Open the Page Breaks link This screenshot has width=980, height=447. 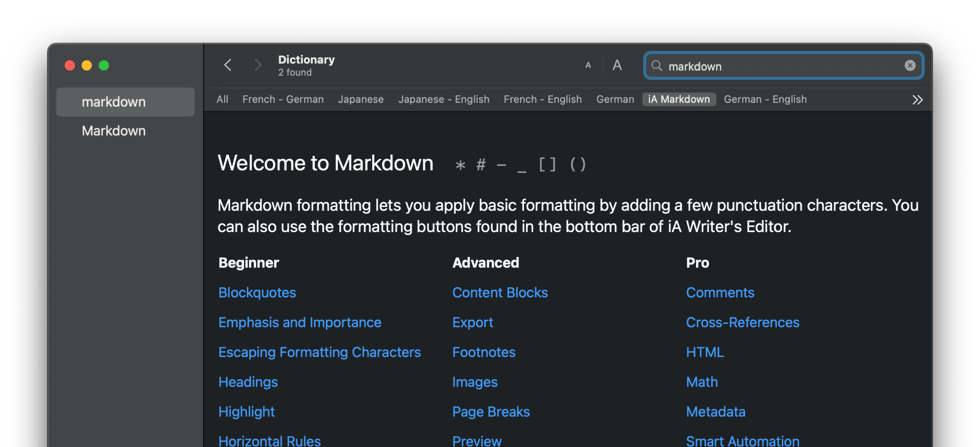[x=491, y=412]
